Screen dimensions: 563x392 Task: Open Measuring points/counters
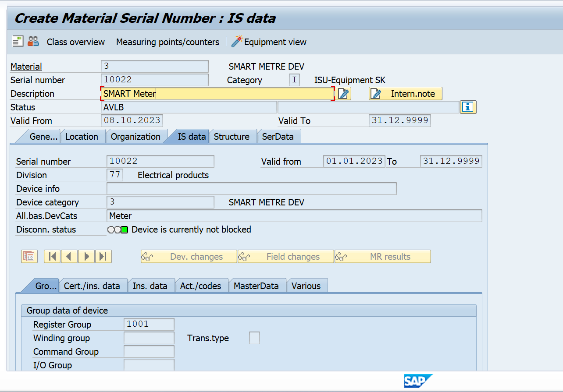pos(167,42)
